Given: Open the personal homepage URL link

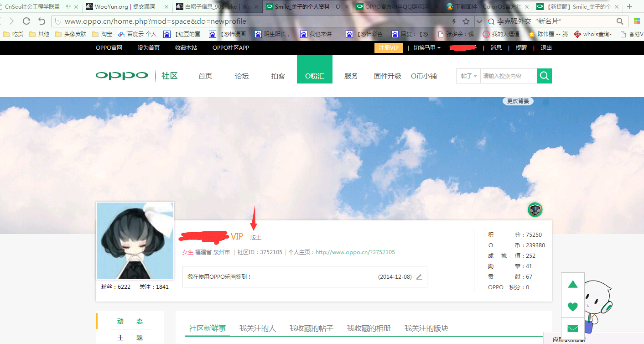Looking at the screenshot, I should tap(355, 252).
